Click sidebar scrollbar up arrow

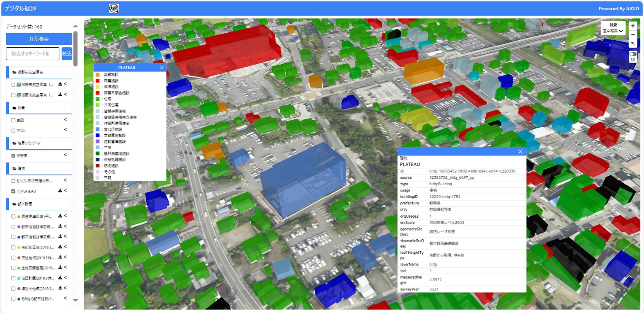(x=75, y=26)
